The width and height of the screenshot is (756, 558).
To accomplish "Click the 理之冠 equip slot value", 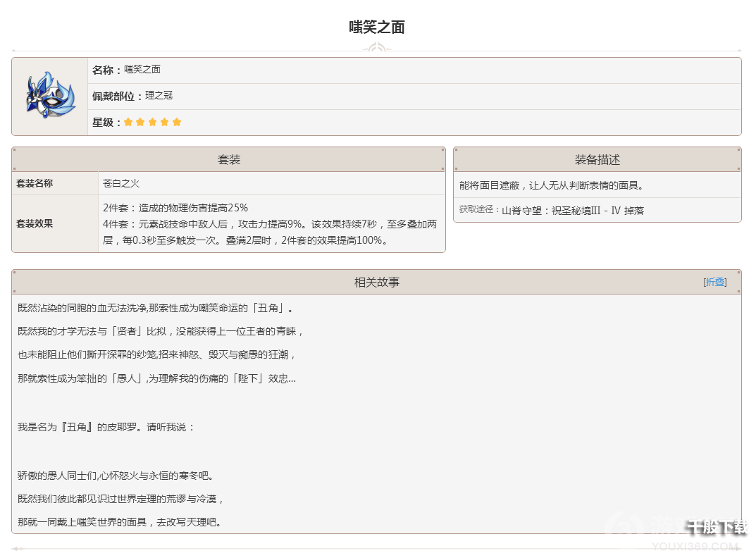I will click(x=159, y=95).
